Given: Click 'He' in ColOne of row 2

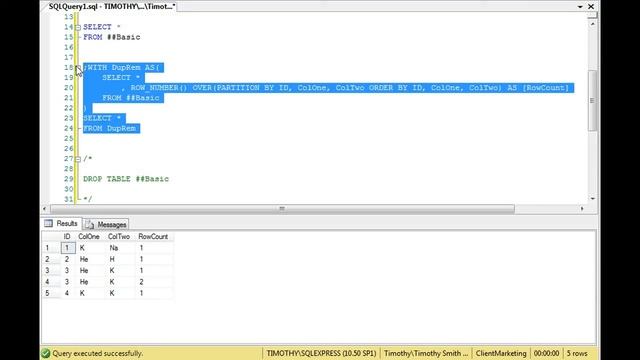Looking at the screenshot, I should point(90,259).
